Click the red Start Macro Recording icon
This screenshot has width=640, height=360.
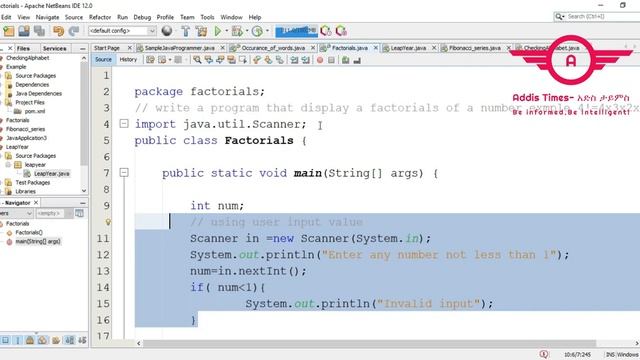point(320,60)
